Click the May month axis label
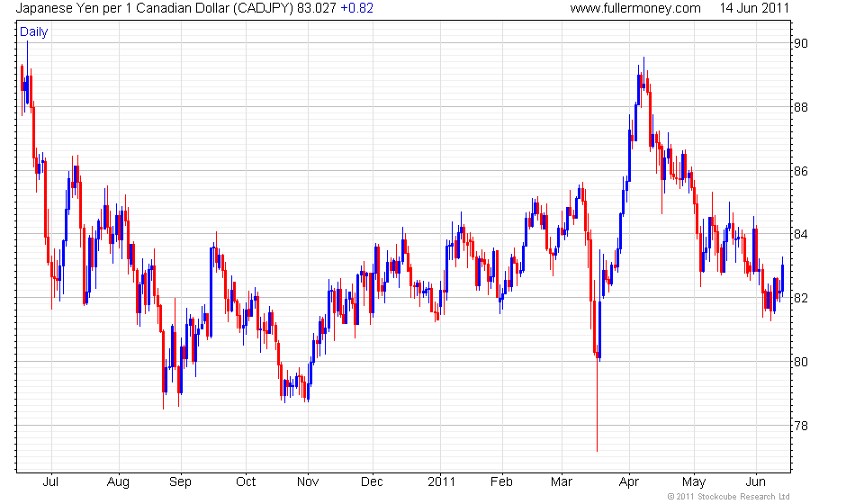The height and width of the screenshot is (504, 864). coord(694,482)
